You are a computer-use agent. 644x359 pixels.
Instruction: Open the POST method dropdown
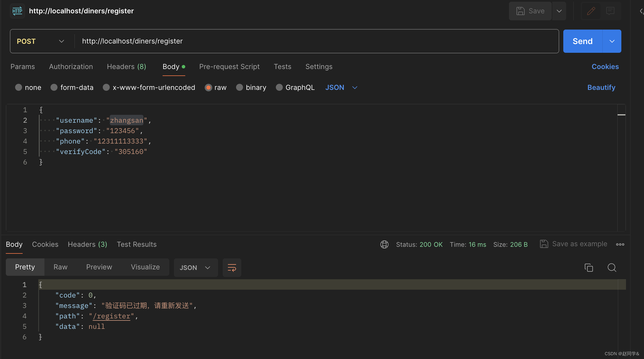click(41, 41)
